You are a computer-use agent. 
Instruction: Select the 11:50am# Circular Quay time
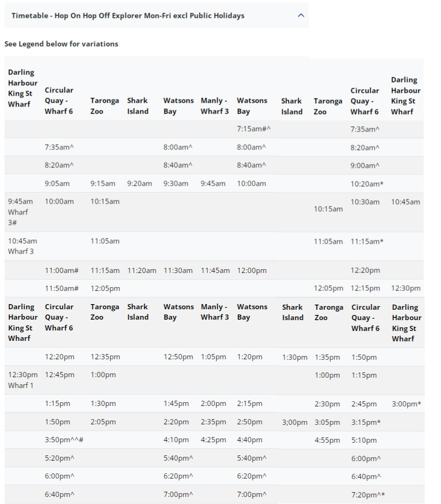pyautogui.click(x=62, y=289)
